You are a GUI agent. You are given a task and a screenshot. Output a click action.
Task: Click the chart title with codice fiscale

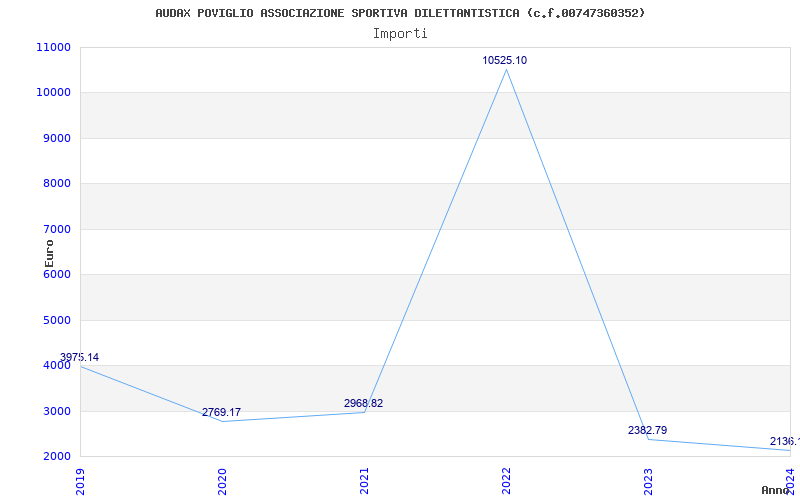pos(400,13)
